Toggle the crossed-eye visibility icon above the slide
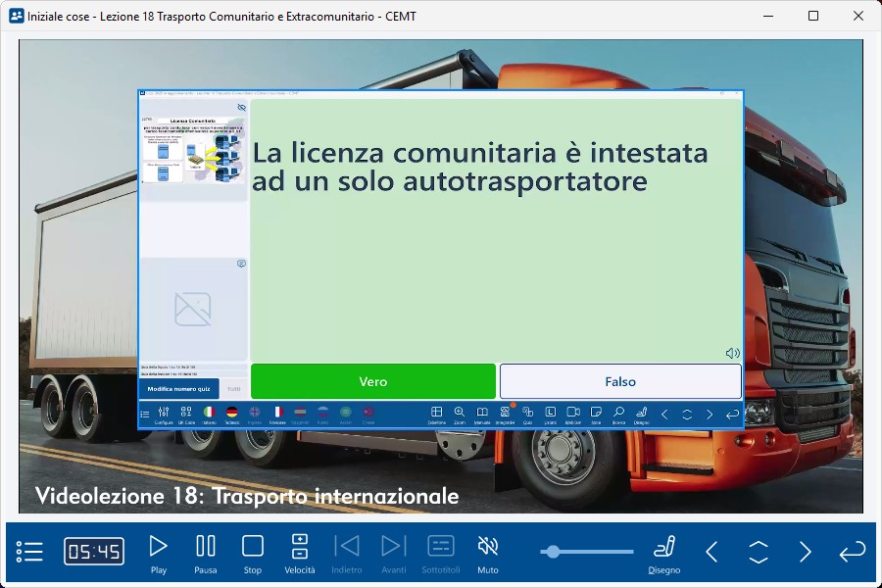 [x=241, y=108]
